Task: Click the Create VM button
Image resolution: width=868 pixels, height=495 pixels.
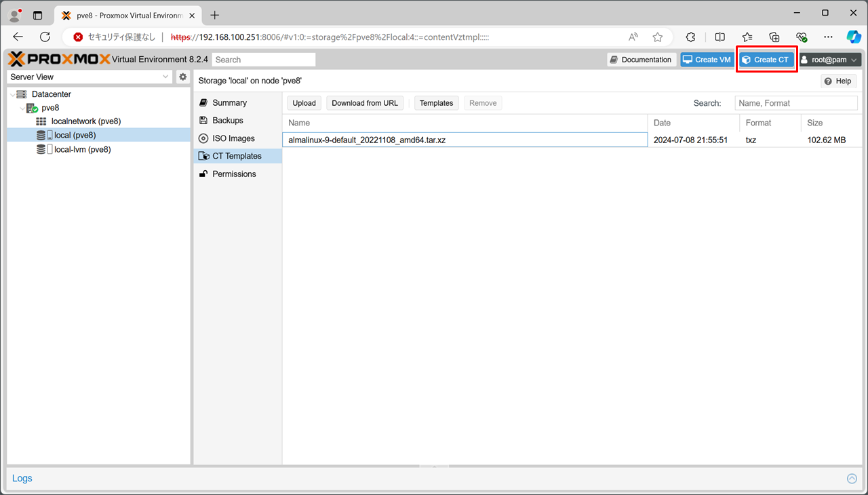Action: 707,60
